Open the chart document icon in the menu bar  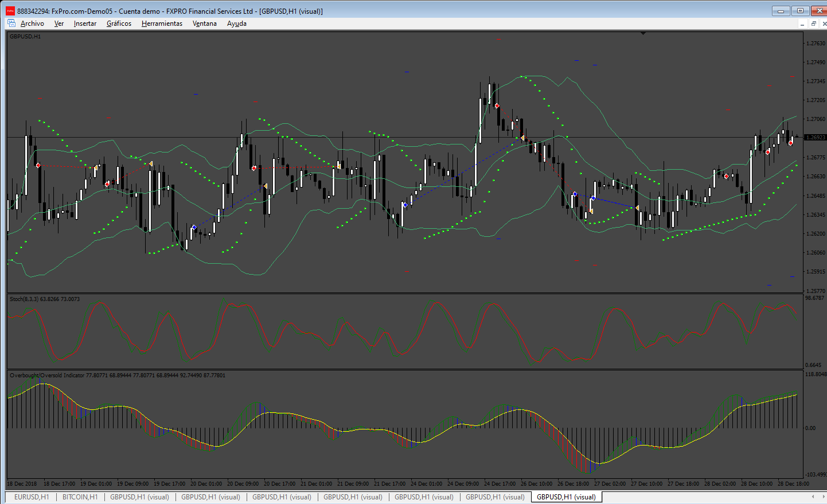(x=11, y=23)
